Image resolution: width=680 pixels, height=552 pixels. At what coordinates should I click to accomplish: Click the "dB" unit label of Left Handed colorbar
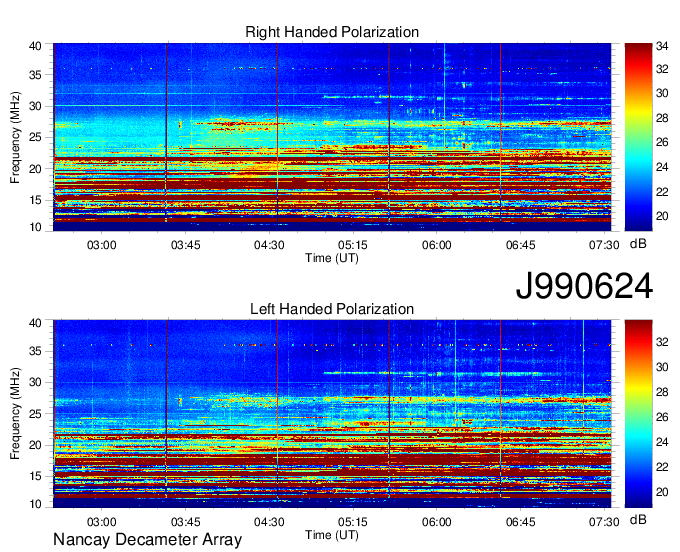tap(638, 519)
